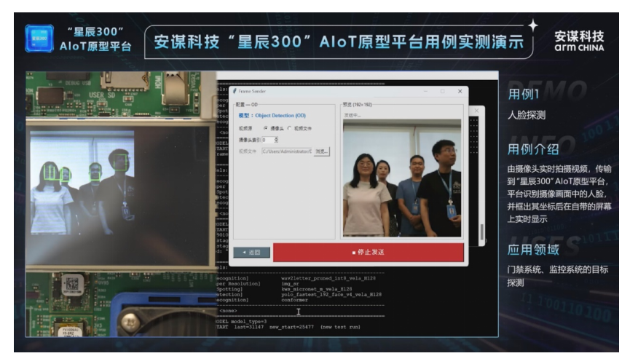
Task: Click the terminal <none> line near bottom
Action: (x=228, y=311)
